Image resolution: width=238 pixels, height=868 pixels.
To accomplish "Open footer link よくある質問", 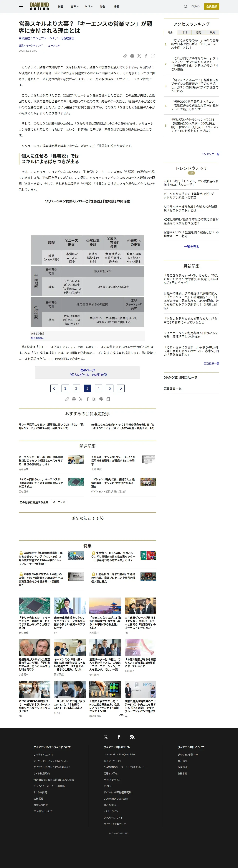I will pos(40,792).
